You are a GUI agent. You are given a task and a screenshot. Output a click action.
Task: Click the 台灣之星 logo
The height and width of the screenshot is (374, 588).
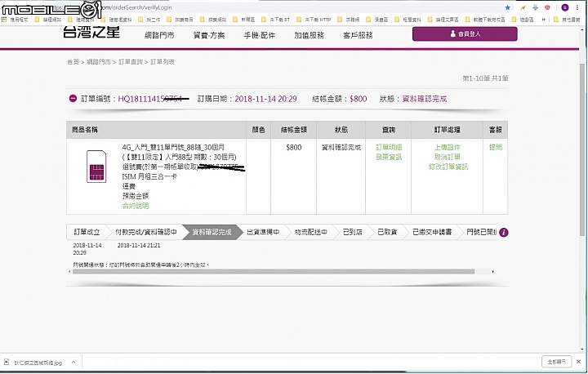(x=91, y=33)
